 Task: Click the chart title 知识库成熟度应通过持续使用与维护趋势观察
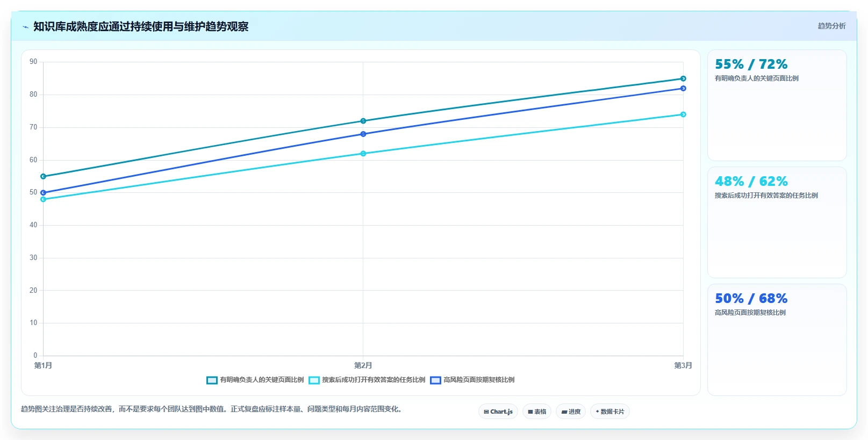point(141,26)
